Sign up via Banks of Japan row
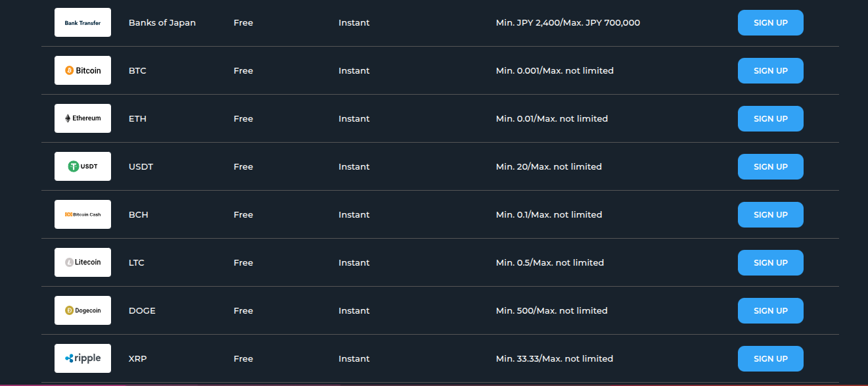This screenshot has height=386, width=868. [770, 22]
